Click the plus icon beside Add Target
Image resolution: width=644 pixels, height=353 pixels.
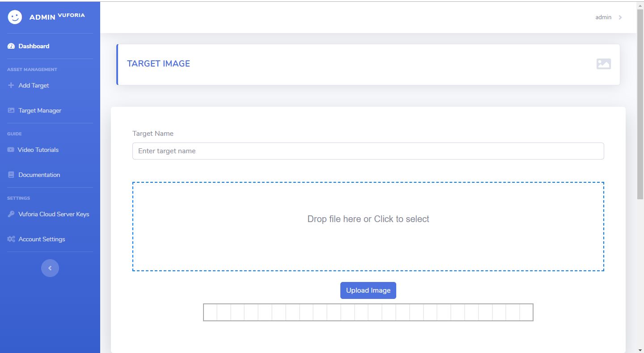(11, 85)
